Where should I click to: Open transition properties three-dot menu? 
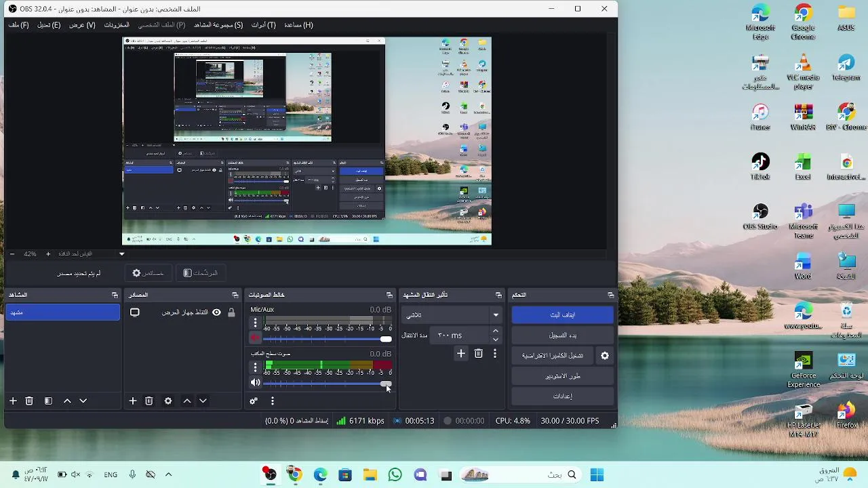[x=495, y=353]
